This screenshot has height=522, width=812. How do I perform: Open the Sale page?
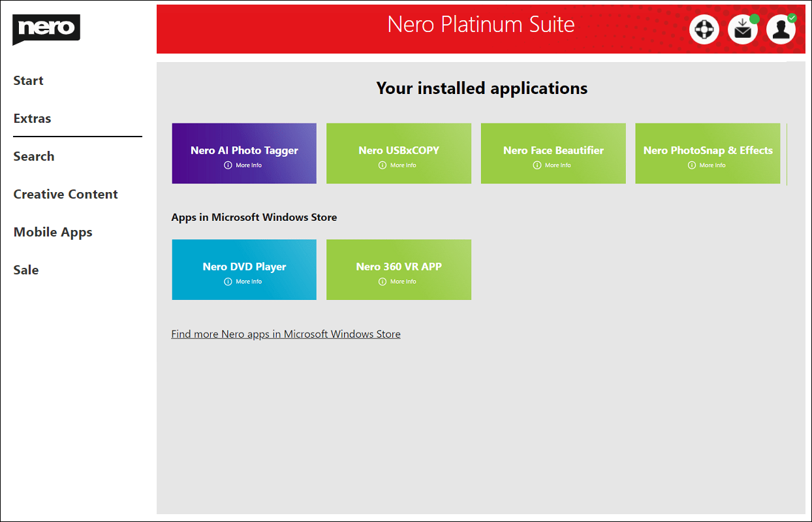point(26,270)
